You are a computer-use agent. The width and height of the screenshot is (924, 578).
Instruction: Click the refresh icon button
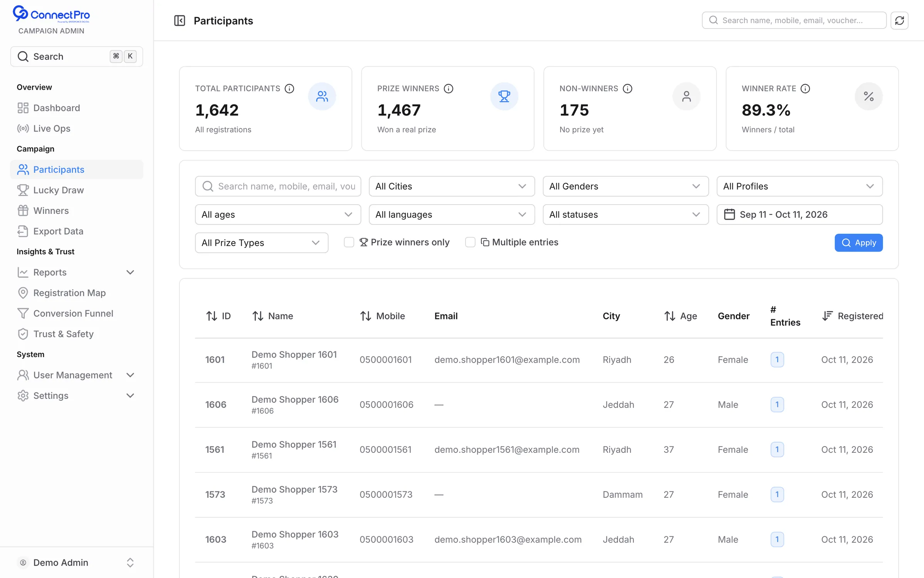pos(899,20)
